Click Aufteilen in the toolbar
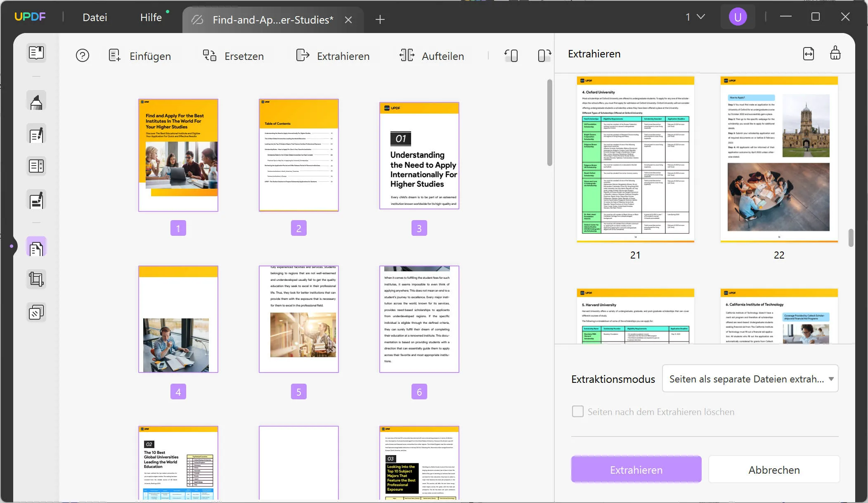 [432, 56]
